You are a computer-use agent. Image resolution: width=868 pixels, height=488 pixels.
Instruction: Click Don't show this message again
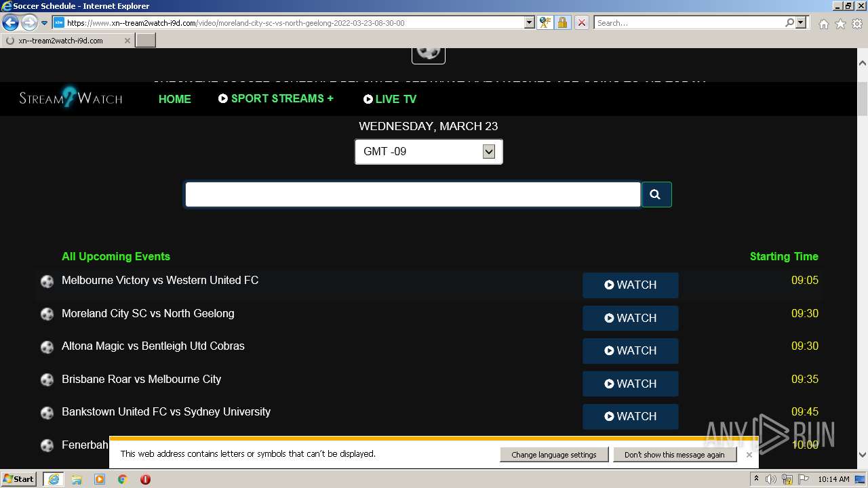(x=675, y=455)
